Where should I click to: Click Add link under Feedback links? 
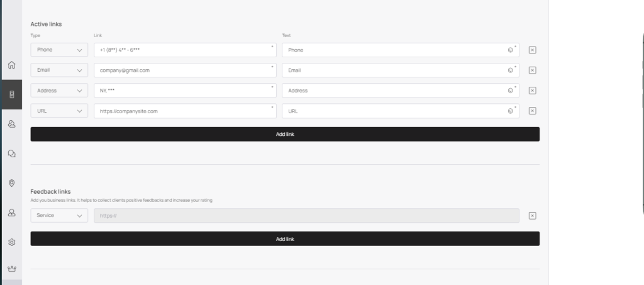coord(285,239)
